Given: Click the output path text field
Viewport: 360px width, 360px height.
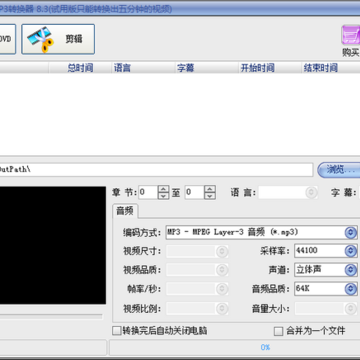Looking at the screenshot, I should point(156,170).
